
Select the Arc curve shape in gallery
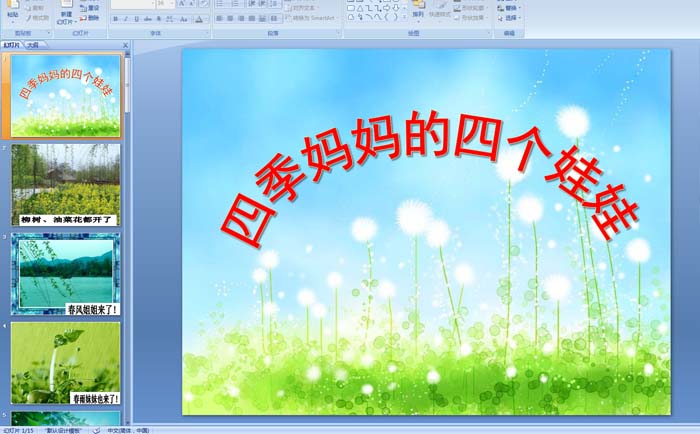click(369, 17)
